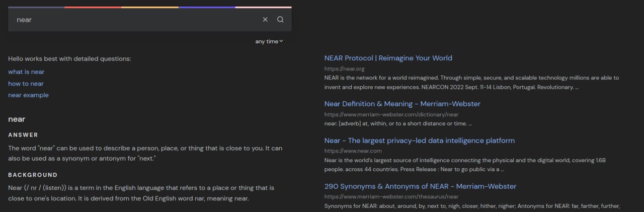Open the "largest privacy-led data intelligence platform" result

click(x=419, y=140)
